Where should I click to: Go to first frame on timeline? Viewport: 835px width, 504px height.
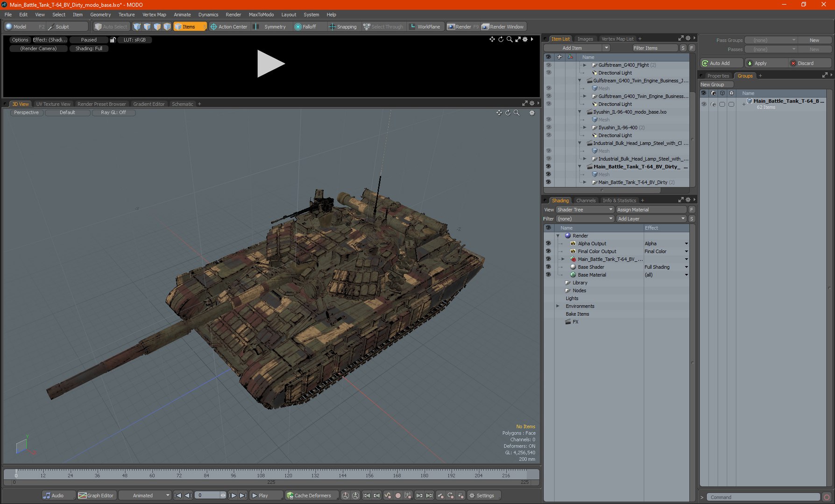[x=178, y=496]
